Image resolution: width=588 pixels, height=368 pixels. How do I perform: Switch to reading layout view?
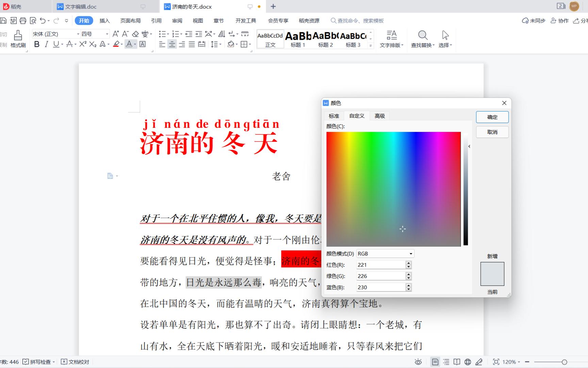[457, 362]
